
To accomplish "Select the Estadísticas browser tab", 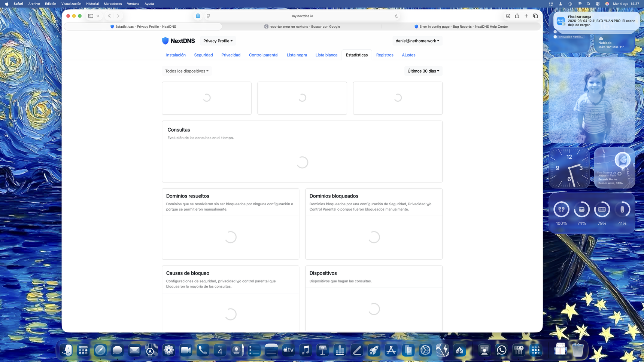I will pos(143,27).
